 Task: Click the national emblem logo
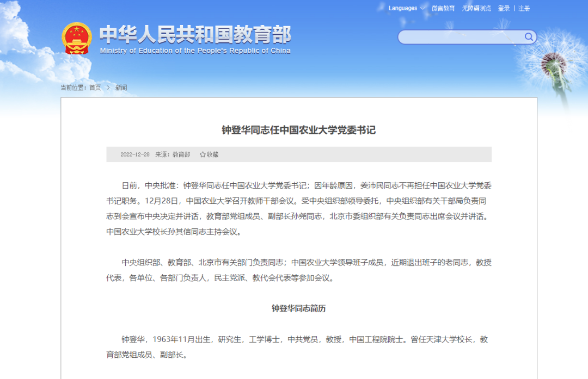click(x=77, y=38)
